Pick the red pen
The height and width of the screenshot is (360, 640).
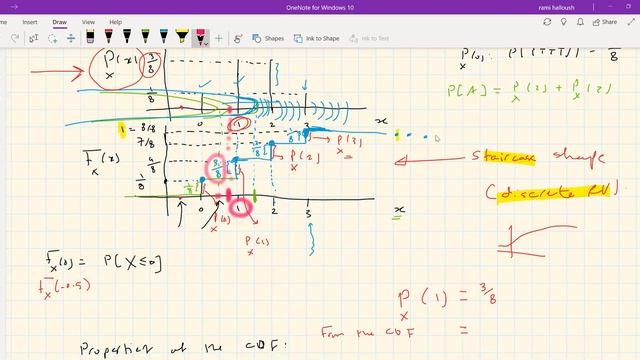[x=109, y=37]
